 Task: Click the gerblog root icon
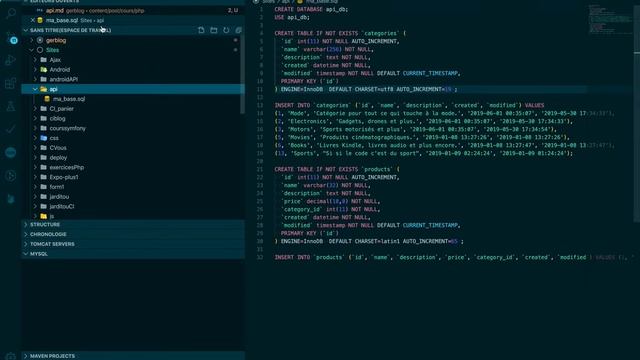coord(40,40)
